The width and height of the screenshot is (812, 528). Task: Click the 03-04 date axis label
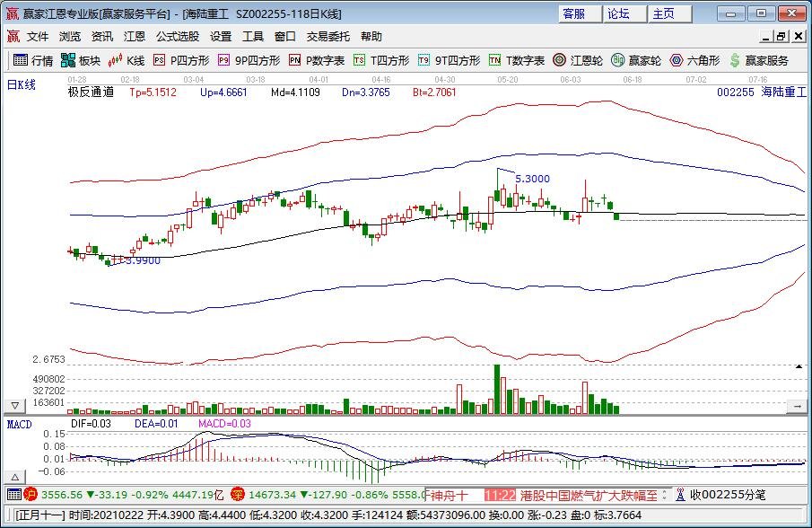pyautogui.click(x=194, y=79)
